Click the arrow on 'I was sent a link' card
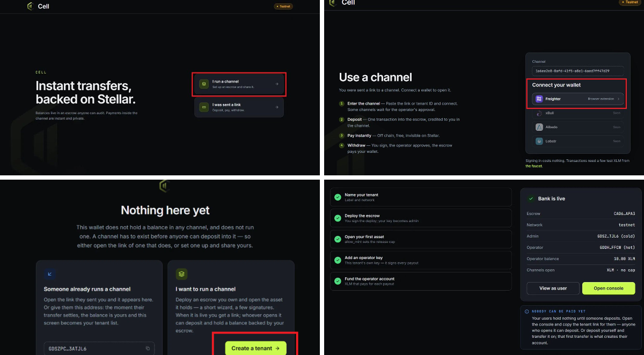644x355 pixels. pyautogui.click(x=276, y=107)
